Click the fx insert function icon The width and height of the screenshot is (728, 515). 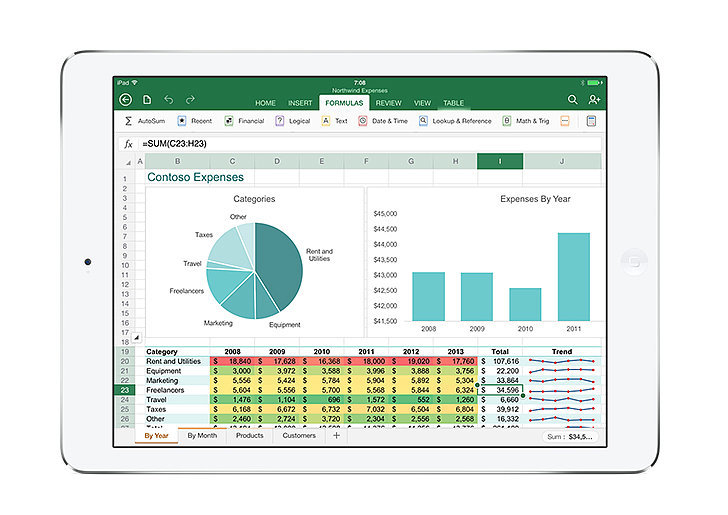point(129,144)
